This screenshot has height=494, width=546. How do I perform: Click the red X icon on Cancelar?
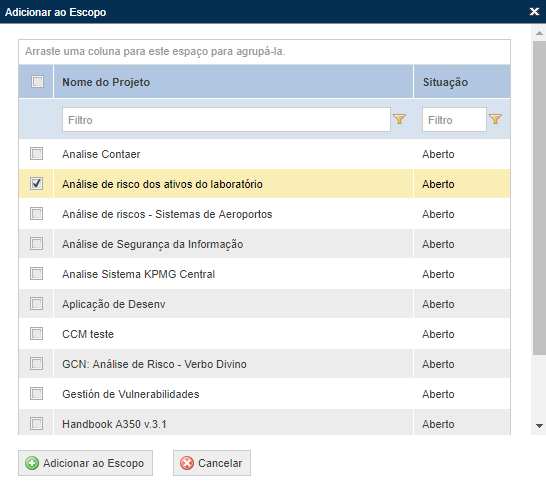tap(187, 463)
